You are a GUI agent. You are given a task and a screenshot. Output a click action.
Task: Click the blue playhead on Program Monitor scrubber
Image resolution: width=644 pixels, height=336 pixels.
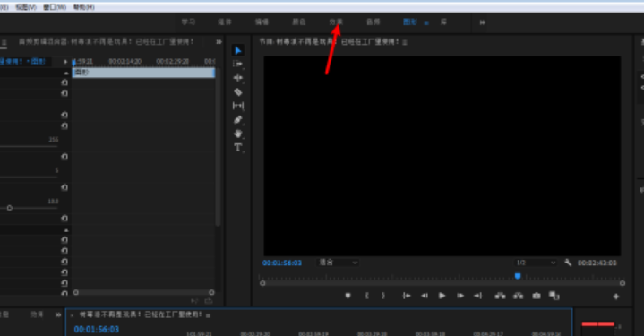point(518,276)
